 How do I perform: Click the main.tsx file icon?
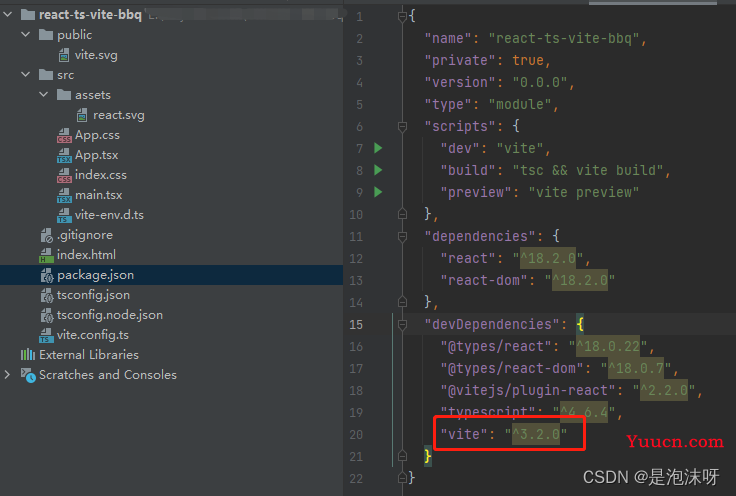point(64,195)
